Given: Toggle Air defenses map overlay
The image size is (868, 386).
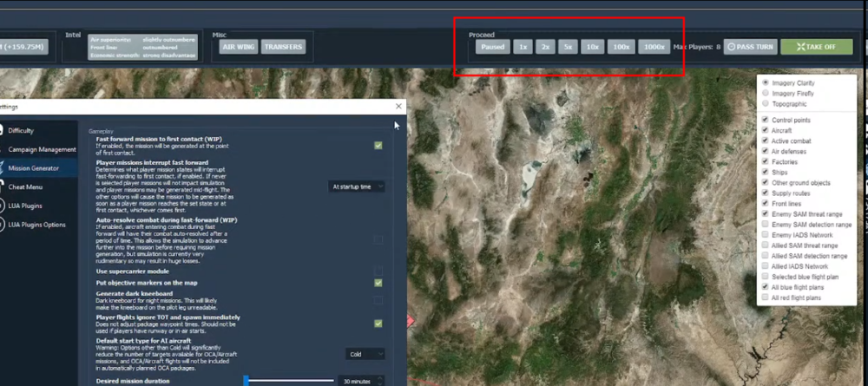Looking at the screenshot, I should coord(765,151).
